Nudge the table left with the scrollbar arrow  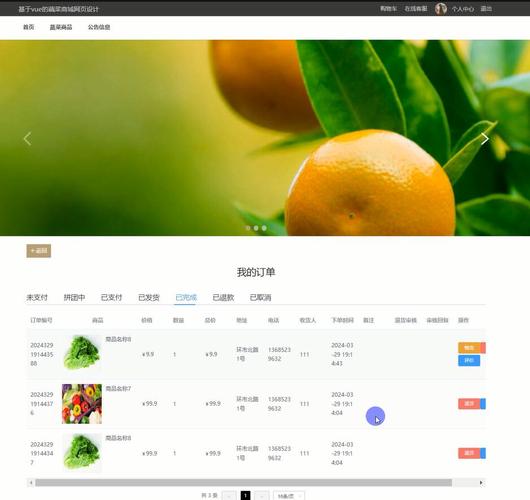(31, 482)
